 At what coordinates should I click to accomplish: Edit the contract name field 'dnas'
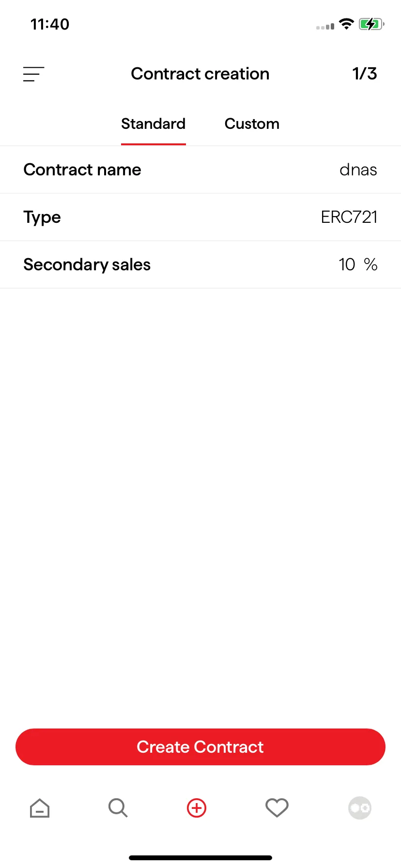(x=358, y=170)
